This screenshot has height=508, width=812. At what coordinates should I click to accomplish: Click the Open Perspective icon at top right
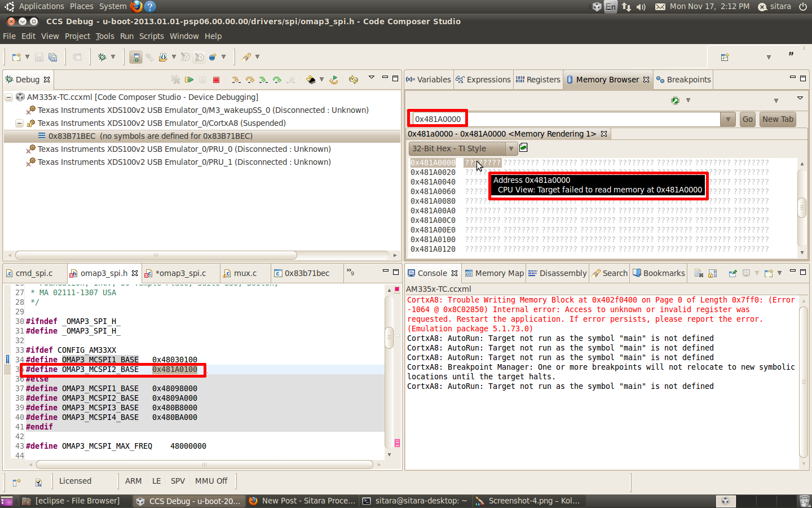coord(725,57)
